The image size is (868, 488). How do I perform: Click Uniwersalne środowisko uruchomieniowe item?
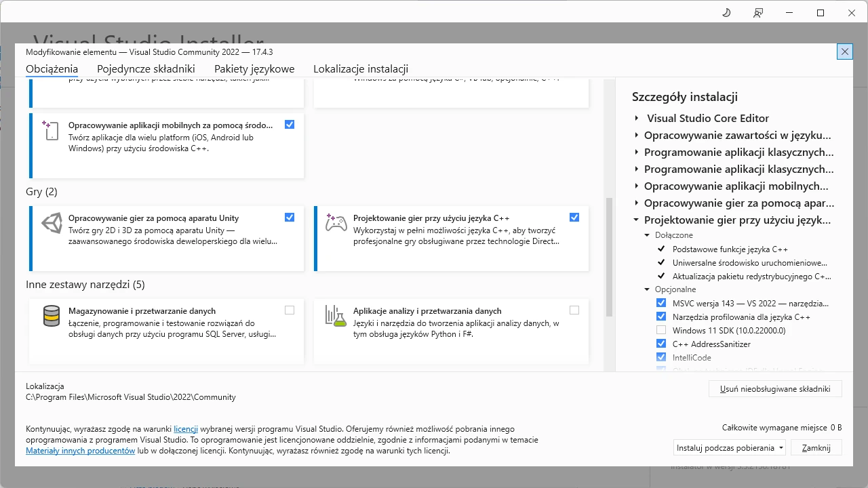(750, 262)
